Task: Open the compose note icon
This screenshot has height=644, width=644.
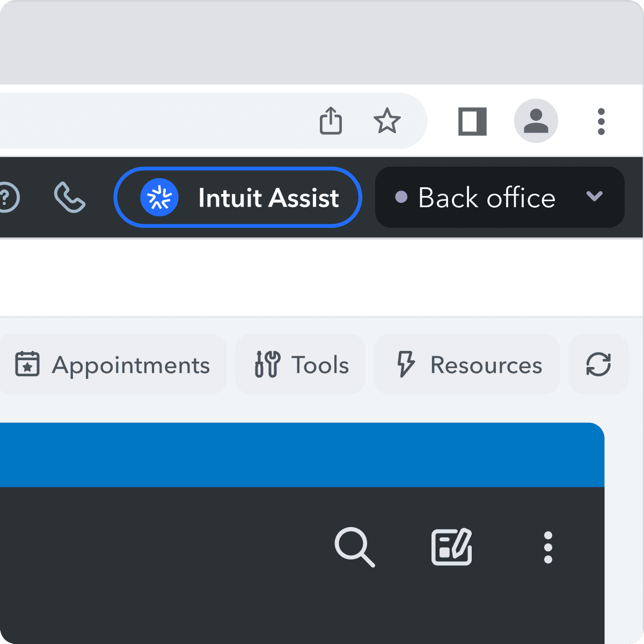Action: pyautogui.click(x=452, y=547)
